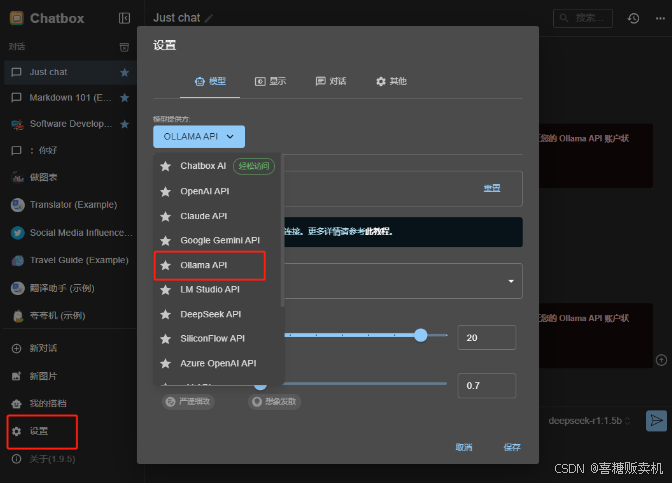Screen dimensions: 672x483
Task: Toggle star on Software Develop... conversation
Action: tap(125, 124)
